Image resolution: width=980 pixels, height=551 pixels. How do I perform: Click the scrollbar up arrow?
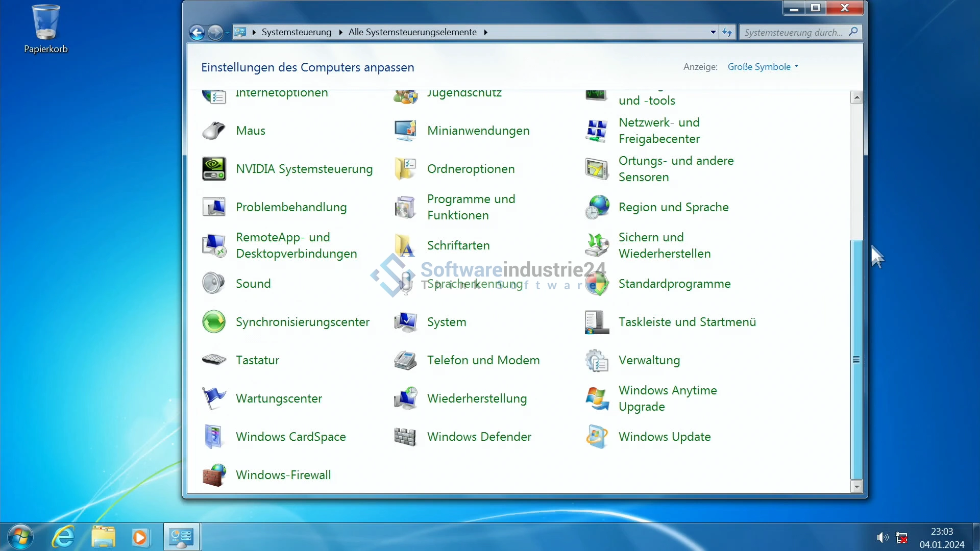click(856, 97)
